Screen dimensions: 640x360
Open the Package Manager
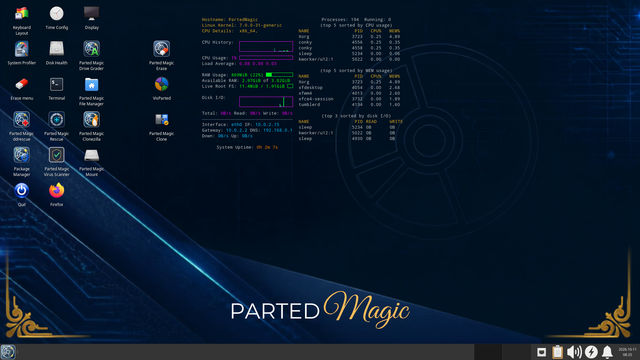pyautogui.click(x=22, y=155)
